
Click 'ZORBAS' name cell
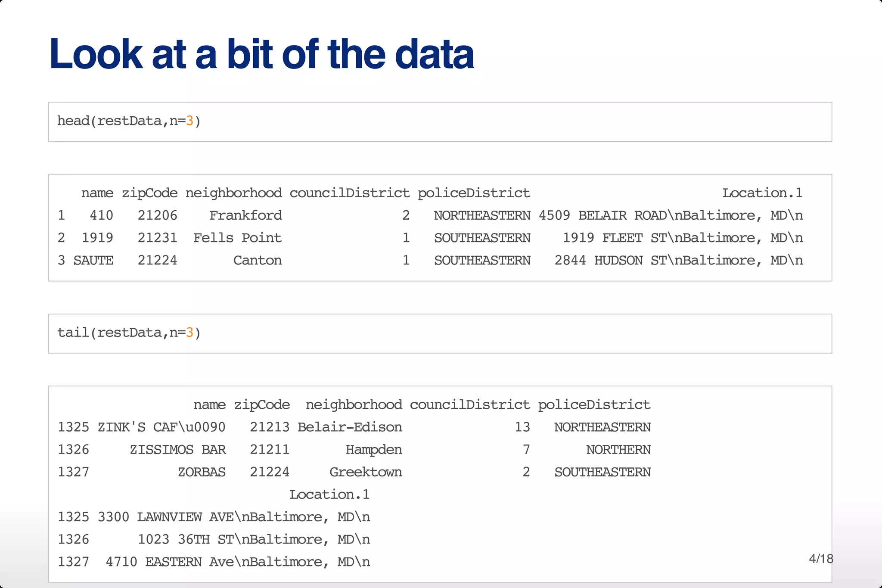202,472
